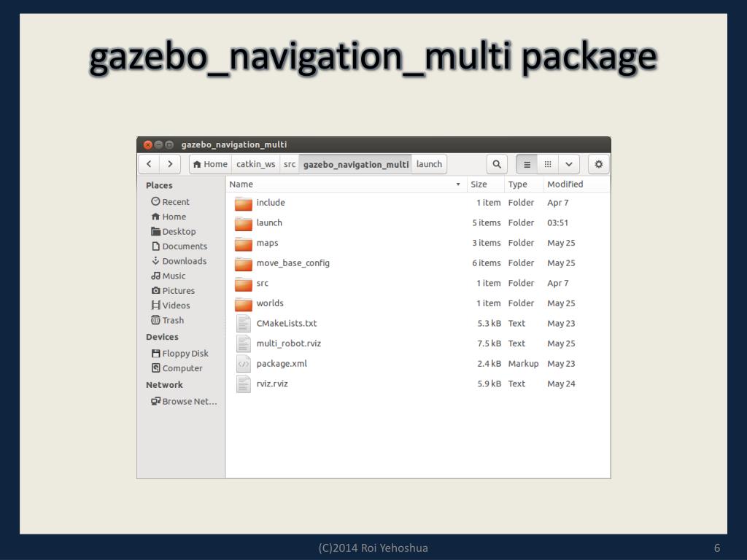Click '03:51' modified time

pos(557,223)
